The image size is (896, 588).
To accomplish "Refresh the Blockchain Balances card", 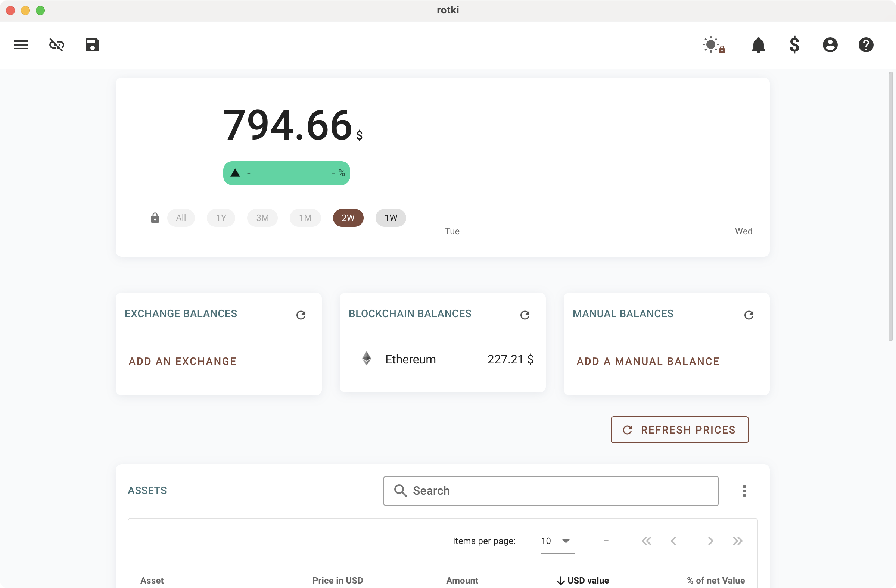I will tap(525, 315).
